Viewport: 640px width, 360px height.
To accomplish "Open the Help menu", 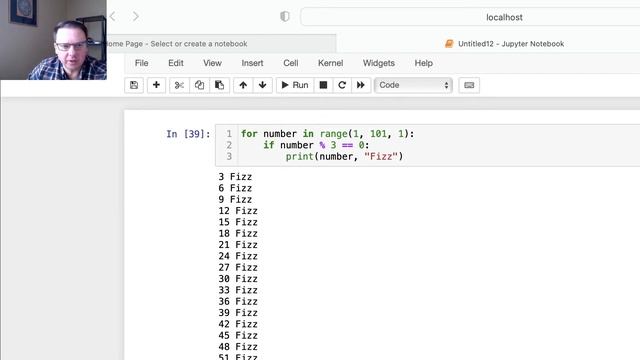I will [x=423, y=63].
